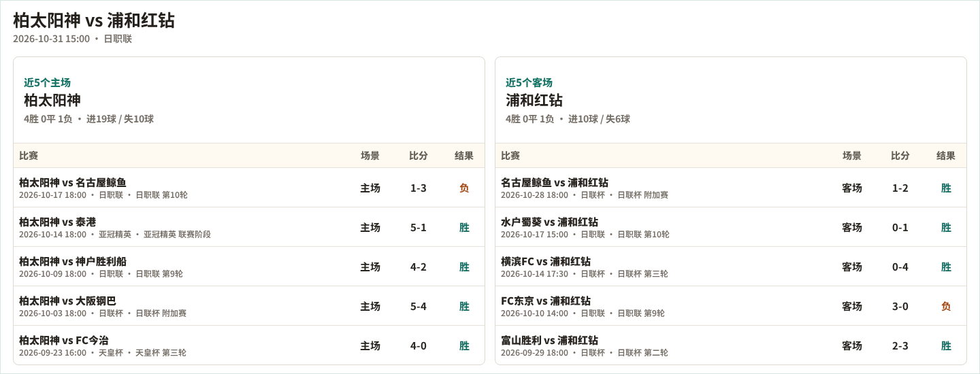The height and width of the screenshot is (374, 980).
Task: Click the page title 柏太阳神 vs 浦和红钻
Action: (94, 20)
